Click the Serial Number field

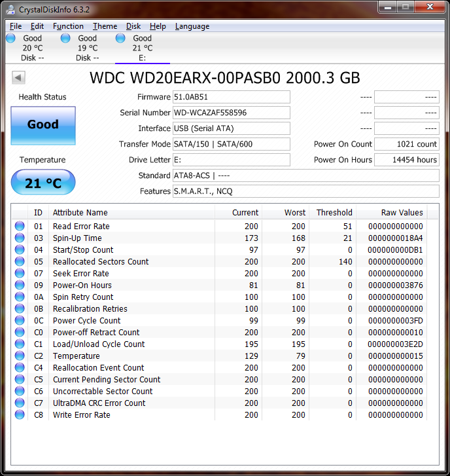point(232,113)
